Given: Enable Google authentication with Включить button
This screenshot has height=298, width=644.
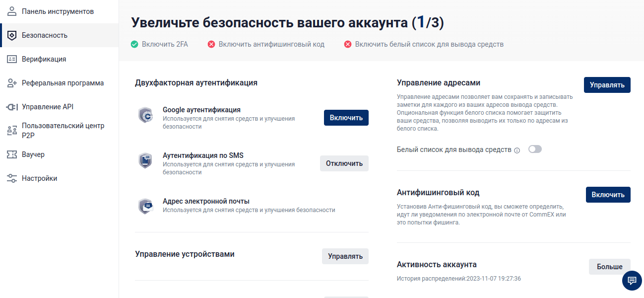Looking at the screenshot, I should click(x=346, y=118).
